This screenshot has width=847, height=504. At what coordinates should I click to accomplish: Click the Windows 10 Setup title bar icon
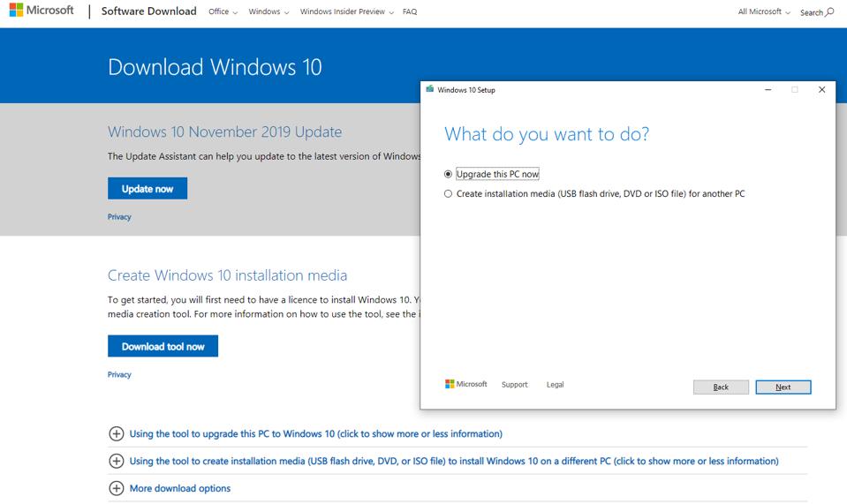pos(430,89)
